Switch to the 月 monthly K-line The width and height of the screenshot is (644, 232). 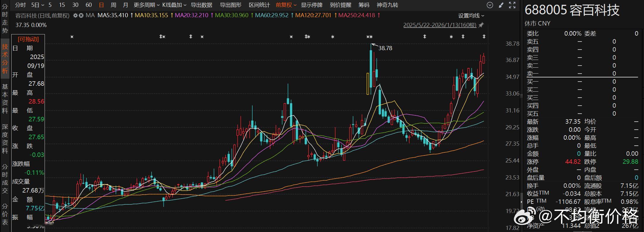point(125,5)
